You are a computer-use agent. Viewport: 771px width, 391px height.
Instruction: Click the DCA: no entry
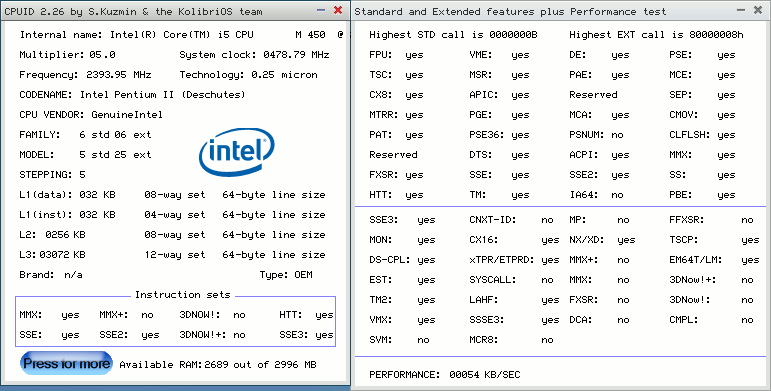pyautogui.click(x=599, y=320)
